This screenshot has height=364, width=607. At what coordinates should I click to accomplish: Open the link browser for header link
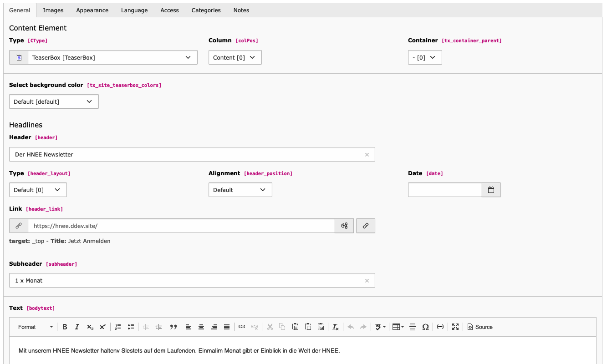click(365, 226)
